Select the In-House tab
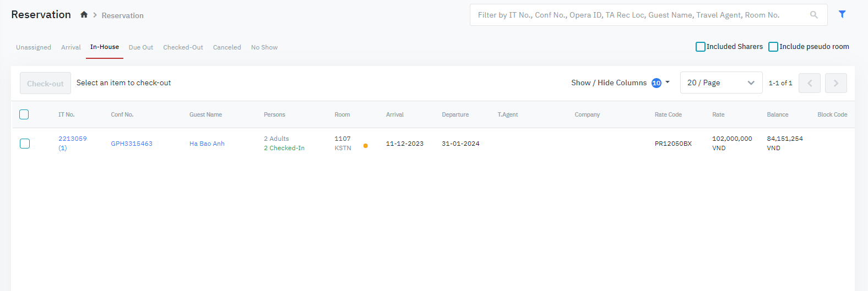 (105, 47)
